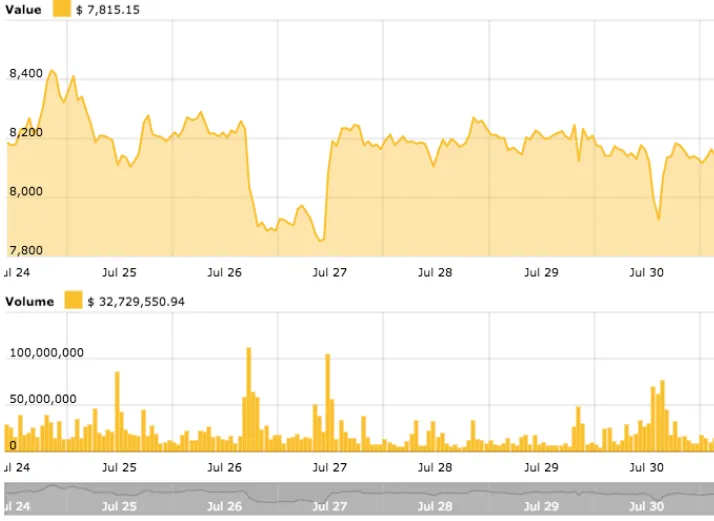This screenshot has width=714, height=521.
Task: Click the Jul 28 label under price chart
Action: (435, 272)
